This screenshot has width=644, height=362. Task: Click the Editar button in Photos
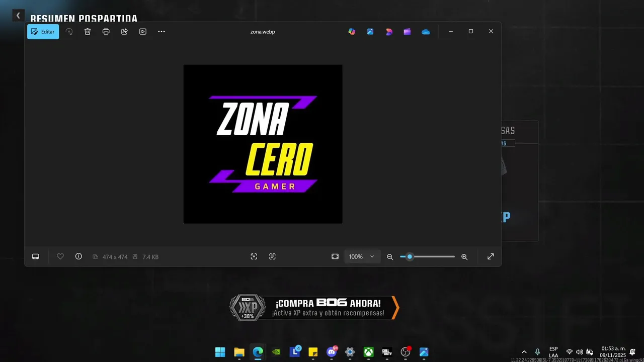(43, 32)
